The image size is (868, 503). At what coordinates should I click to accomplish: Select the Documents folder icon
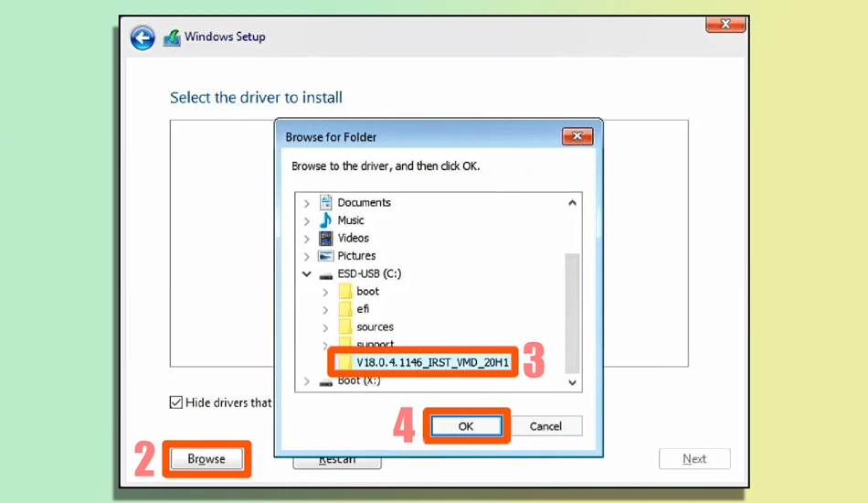325,202
